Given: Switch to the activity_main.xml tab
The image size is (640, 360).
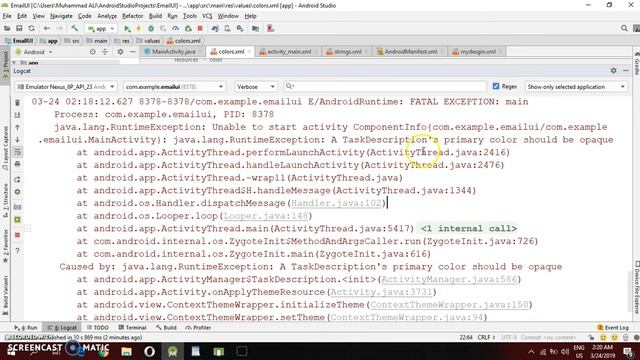Looking at the screenshot, I should pyautogui.click(x=289, y=52).
